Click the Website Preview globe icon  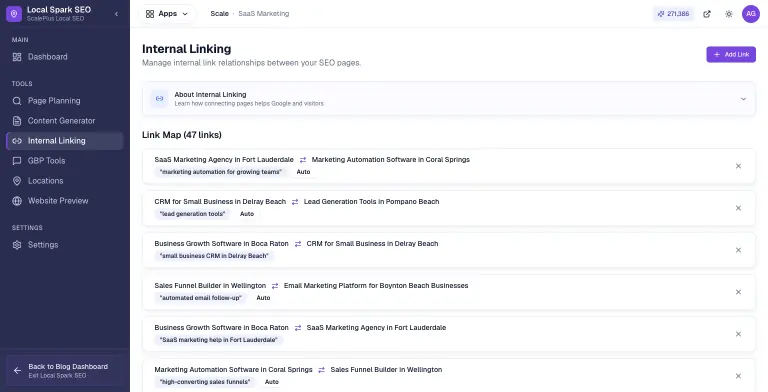(17, 201)
